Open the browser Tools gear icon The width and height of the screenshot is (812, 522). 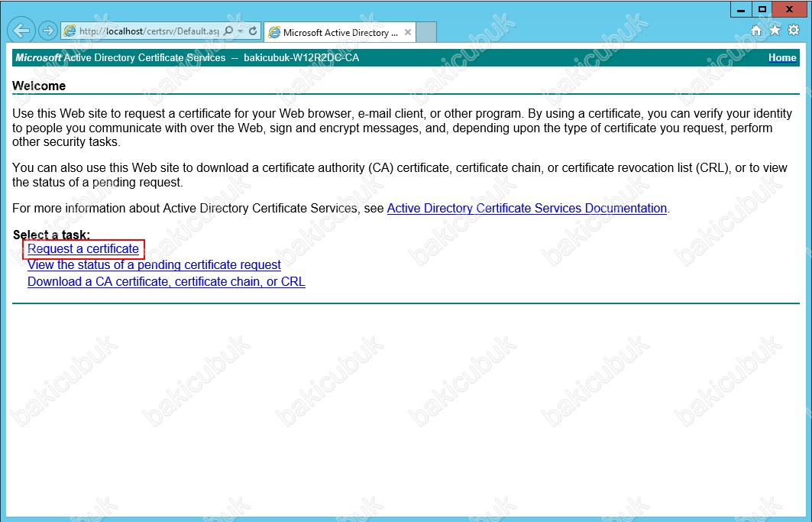click(x=794, y=30)
